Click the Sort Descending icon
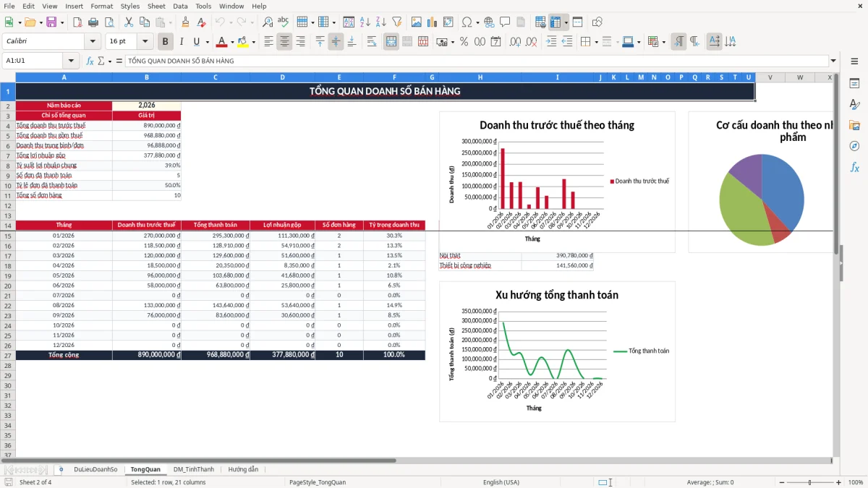The image size is (868, 488). coord(380,22)
